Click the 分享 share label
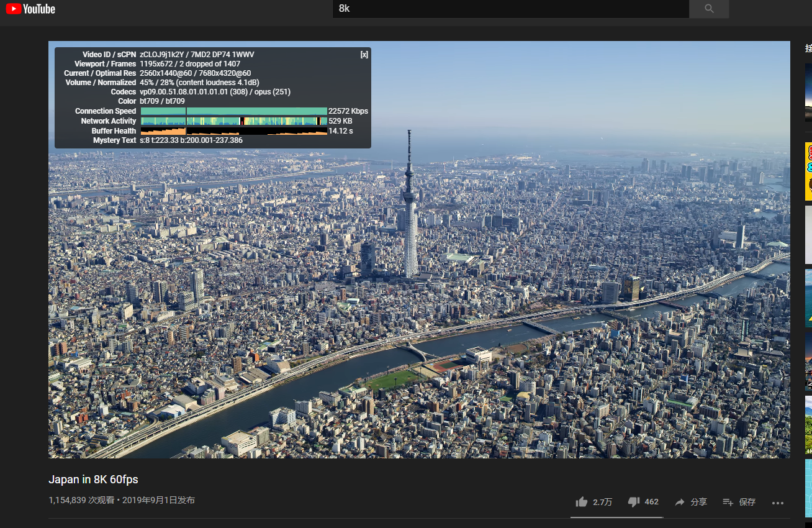This screenshot has width=812, height=528. coord(698,502)
